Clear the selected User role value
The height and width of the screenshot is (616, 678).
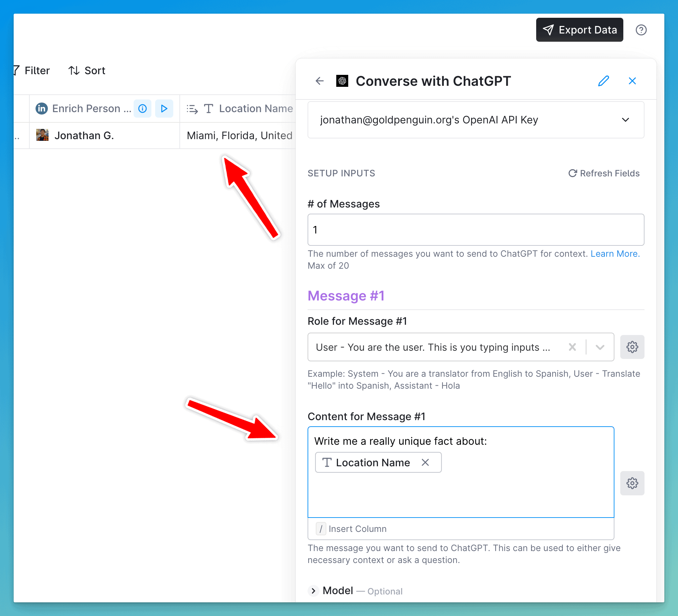pyautogui.click(x=572, y=347)
